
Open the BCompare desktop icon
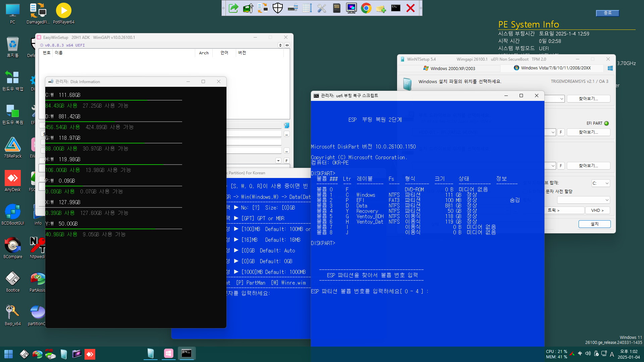[x=13, y=248]
